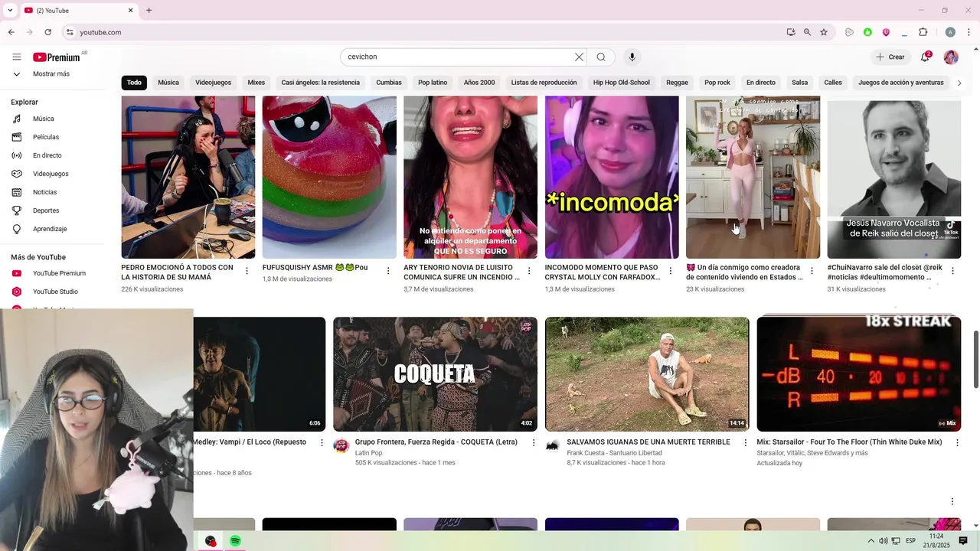Select the Videojuegos filter chip

click(x=213, y=83)
